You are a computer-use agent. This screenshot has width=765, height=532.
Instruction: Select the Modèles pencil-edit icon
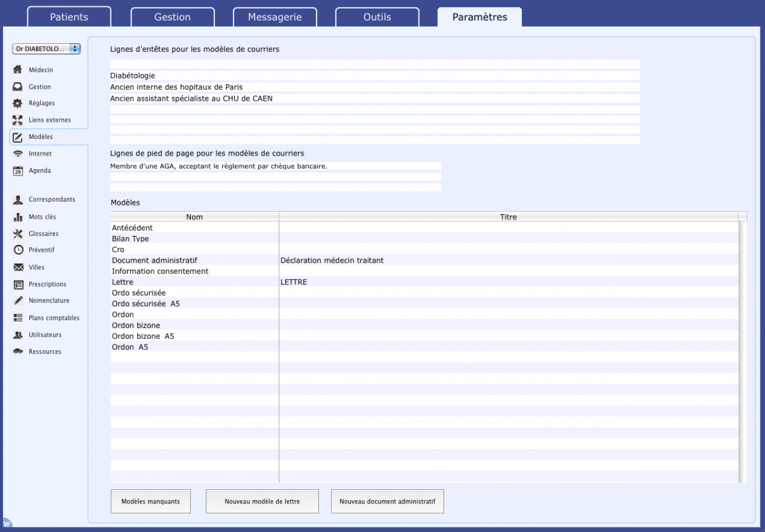coord(18,137)
